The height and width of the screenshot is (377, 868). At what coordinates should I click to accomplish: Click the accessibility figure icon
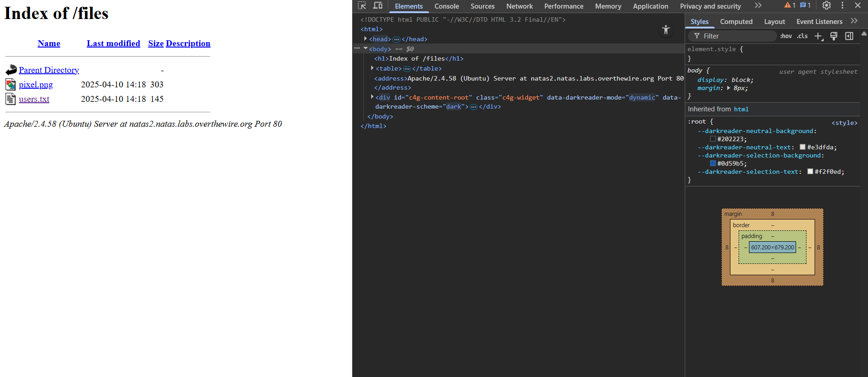click(x=666, y=30)
